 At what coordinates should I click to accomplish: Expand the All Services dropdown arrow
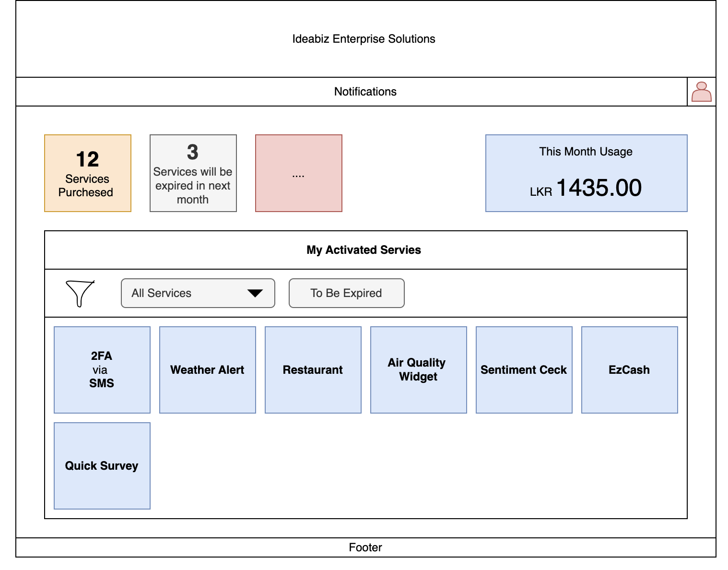tap(255, 293)
